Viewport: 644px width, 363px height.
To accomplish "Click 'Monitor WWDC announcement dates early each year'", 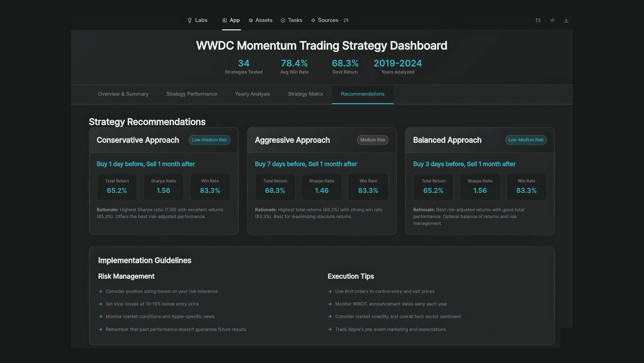I will tap(391, 304).
